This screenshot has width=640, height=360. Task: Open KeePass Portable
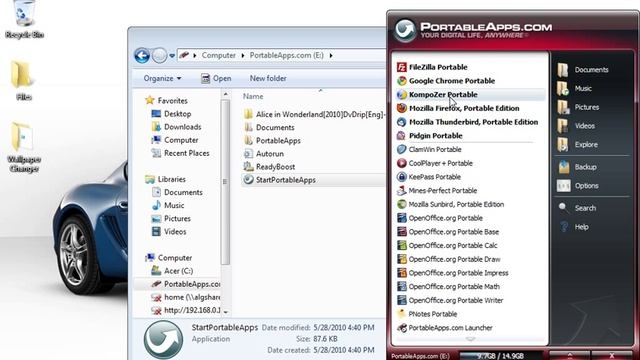pyautogui.click(x=429, y=177)
